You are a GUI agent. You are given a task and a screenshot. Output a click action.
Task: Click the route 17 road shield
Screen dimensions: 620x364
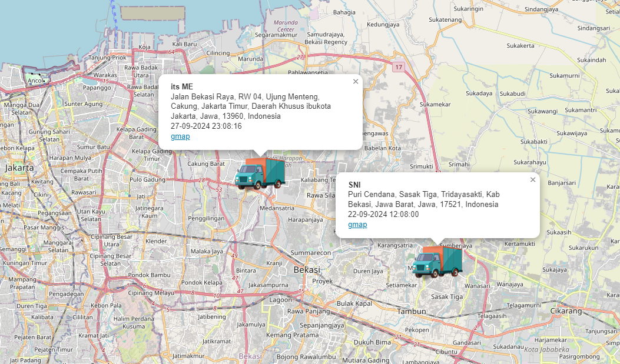[399, 67]
